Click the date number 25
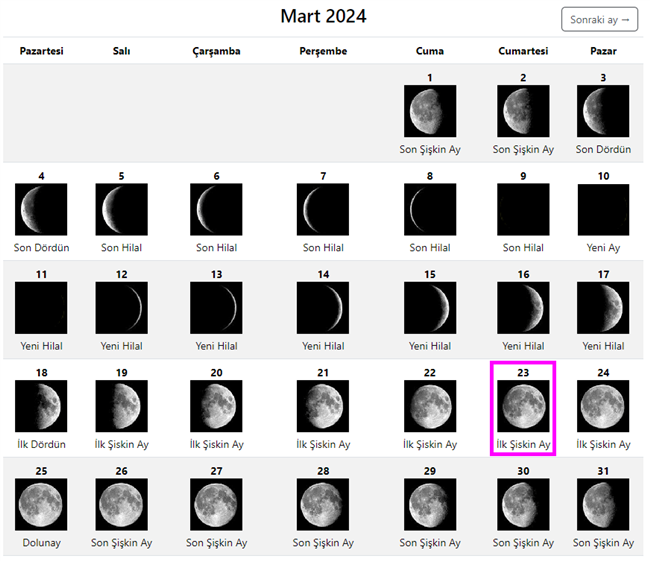 41,471
